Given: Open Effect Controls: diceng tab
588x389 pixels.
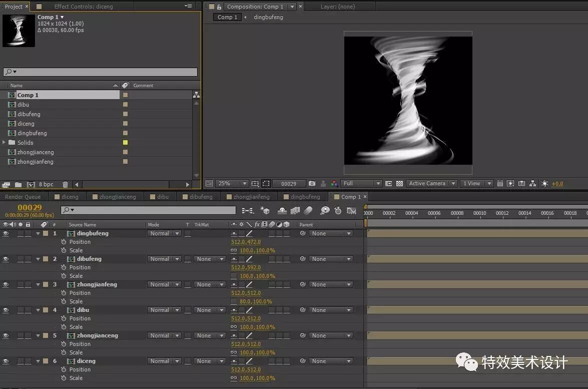Looking at the screenshot, I should click(83, 7).
